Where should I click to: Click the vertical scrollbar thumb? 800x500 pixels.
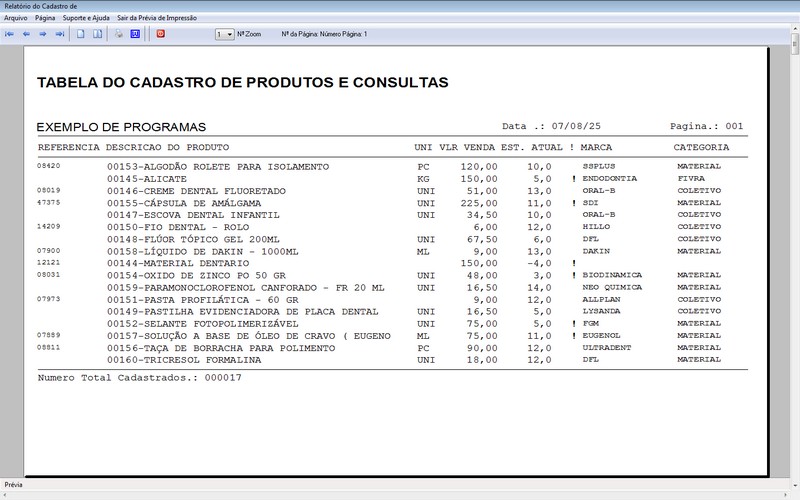[795, 44]
